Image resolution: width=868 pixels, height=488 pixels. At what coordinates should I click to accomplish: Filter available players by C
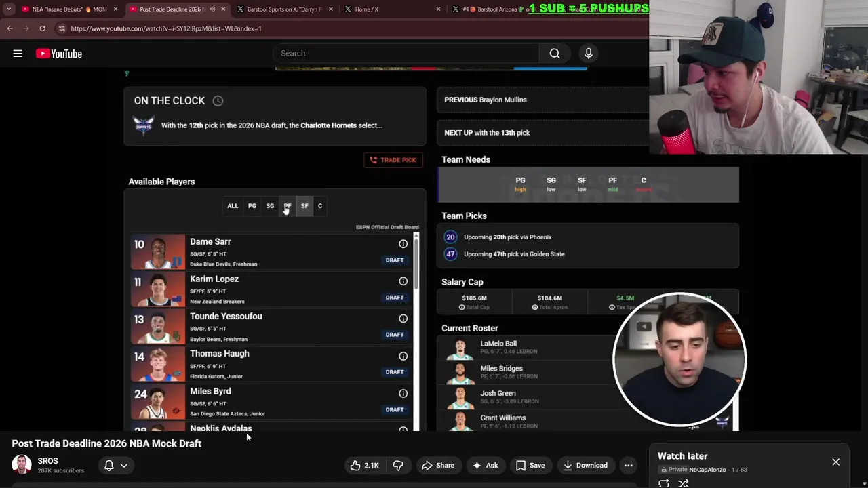click(x=320, y=206)
